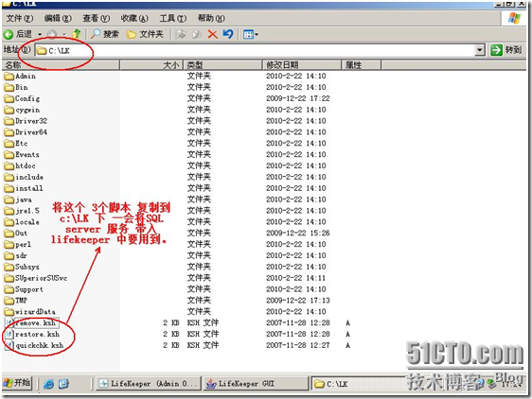532x399 pixels.
Task: Open the Back button history dropdown
Action: 40,34
